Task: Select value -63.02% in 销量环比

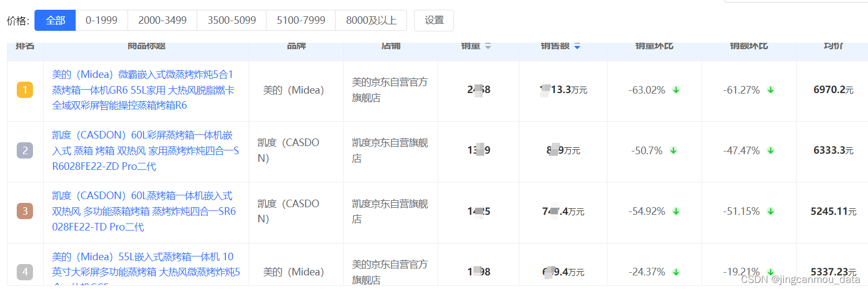Action: tap(647, 90)
